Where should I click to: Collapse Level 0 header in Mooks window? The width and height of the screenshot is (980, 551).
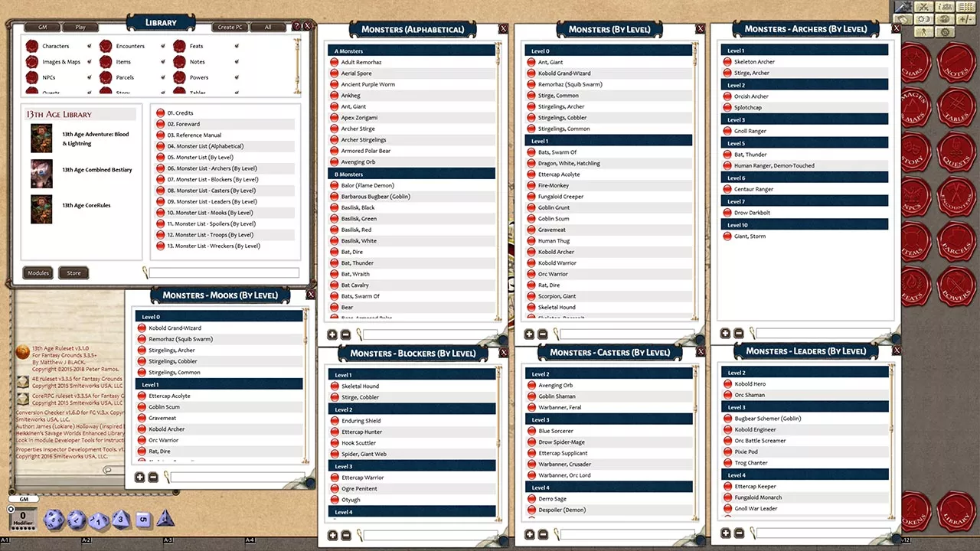coord(219,316)
